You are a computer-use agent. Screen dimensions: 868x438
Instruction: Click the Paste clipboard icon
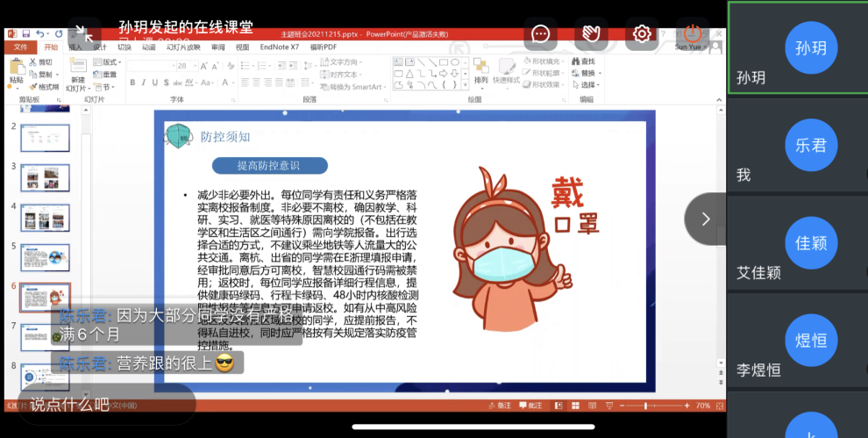point(18,67)
